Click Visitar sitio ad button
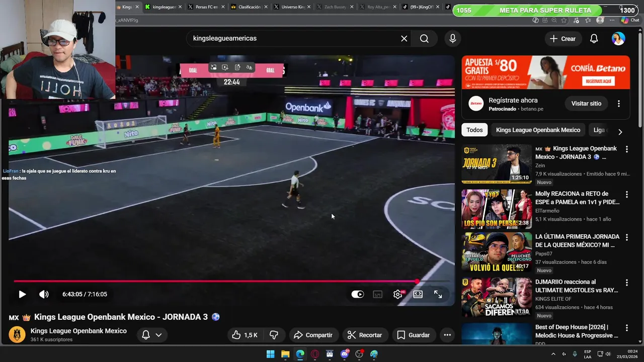 586,104
